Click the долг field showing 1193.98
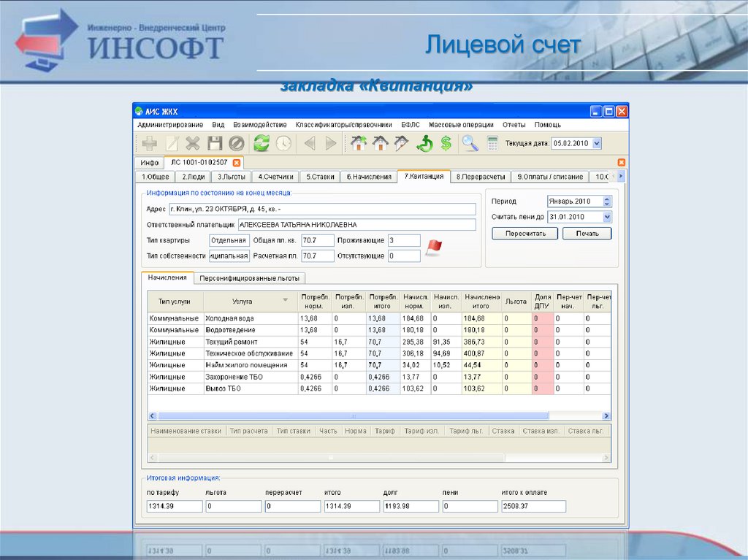The width and height of the screenshot is (748, 560). pos(411,506)
